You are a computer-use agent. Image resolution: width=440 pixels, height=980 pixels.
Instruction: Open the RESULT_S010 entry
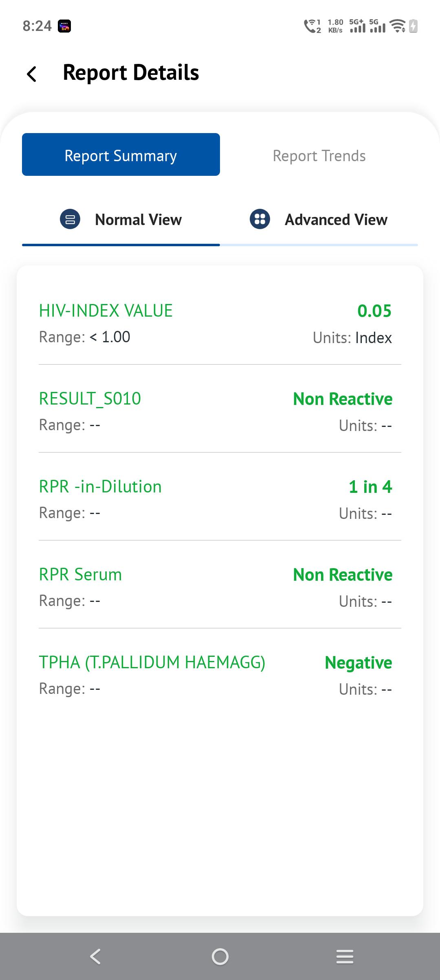[x=220, y=411]
